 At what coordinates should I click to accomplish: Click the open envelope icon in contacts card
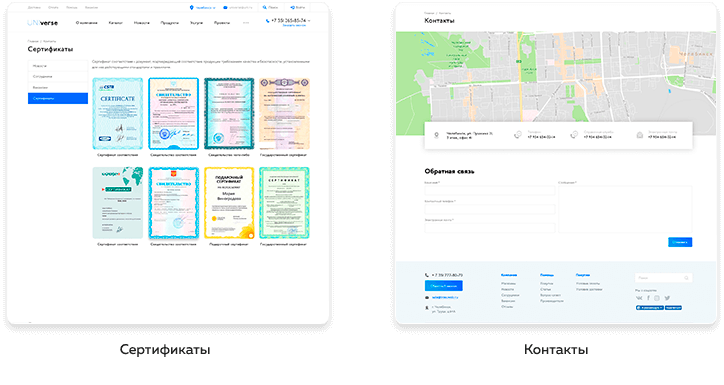(x=640, y=135)
